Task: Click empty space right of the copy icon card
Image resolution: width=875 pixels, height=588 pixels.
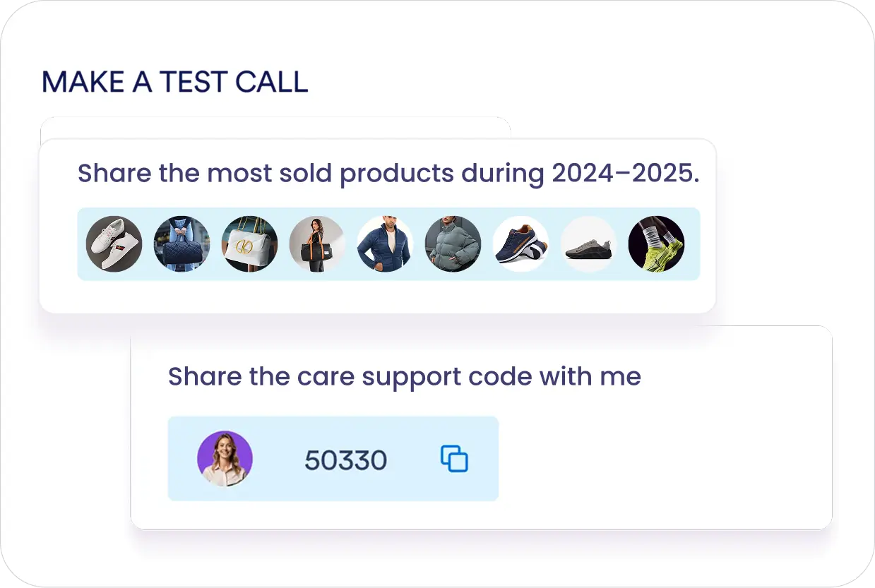Action: [x=657, y=459]
